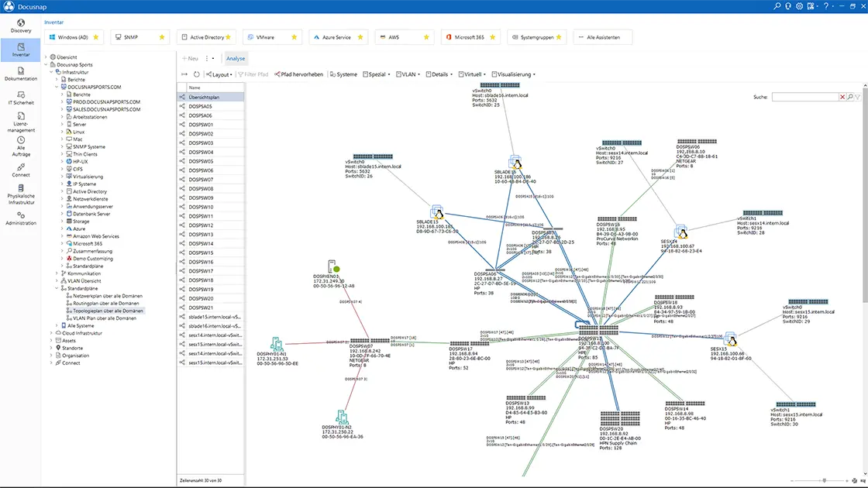Expand the Übersicht tree node
The width and height of the screenshot is (868, 488).
[46, 57]
